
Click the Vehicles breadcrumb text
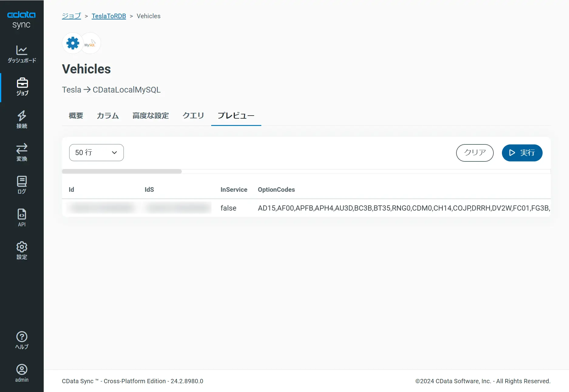pyautogui.click(x=149, y=16)
